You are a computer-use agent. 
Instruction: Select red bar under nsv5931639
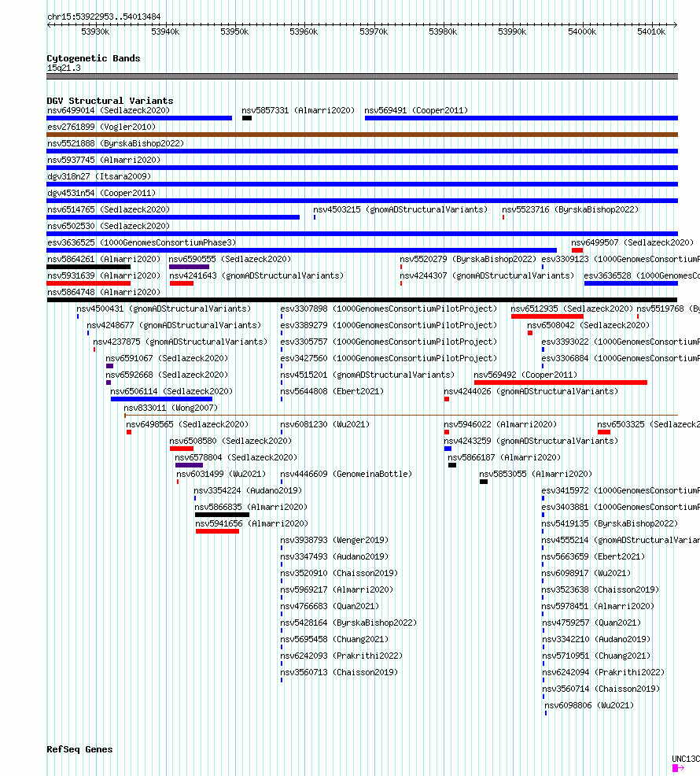(x=89, y=283)
